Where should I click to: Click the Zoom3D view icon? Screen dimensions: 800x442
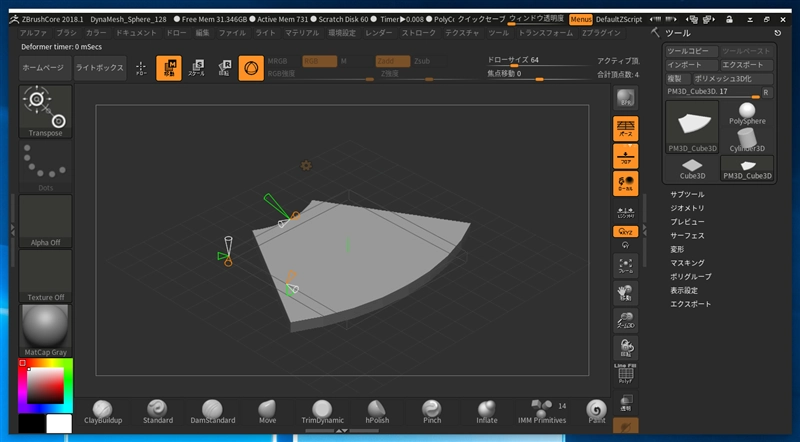click(626, 321)
